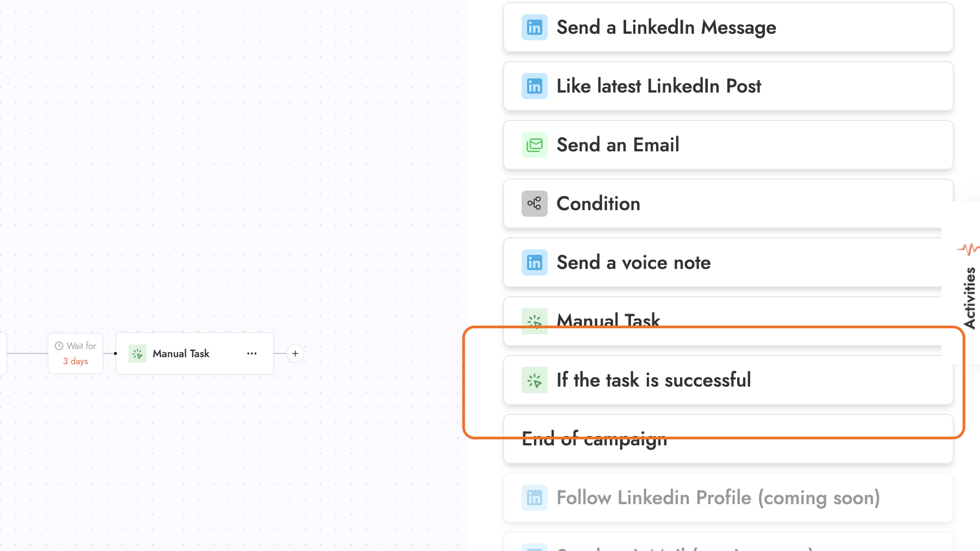
Task: Edit the 3 days wait duration
Action: [75, 361]
